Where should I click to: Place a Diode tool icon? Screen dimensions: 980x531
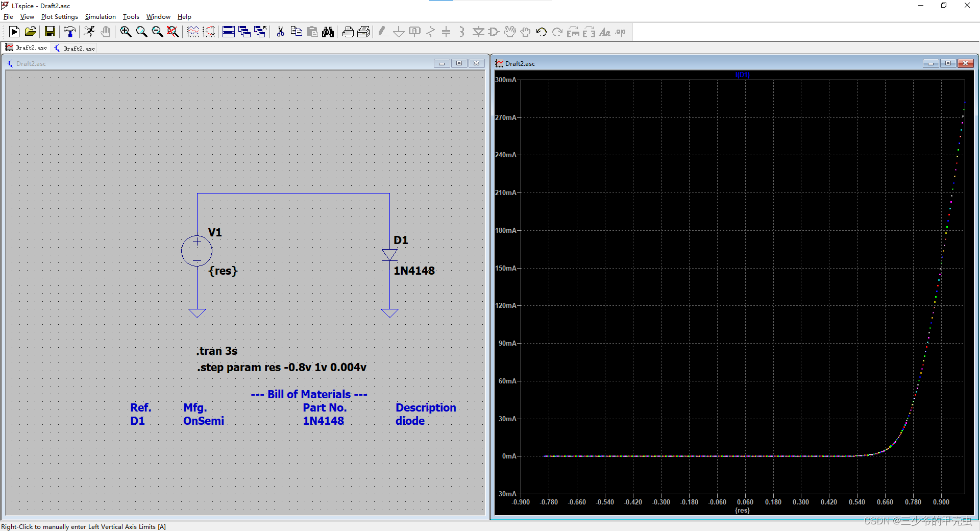[x=478, y=32]
